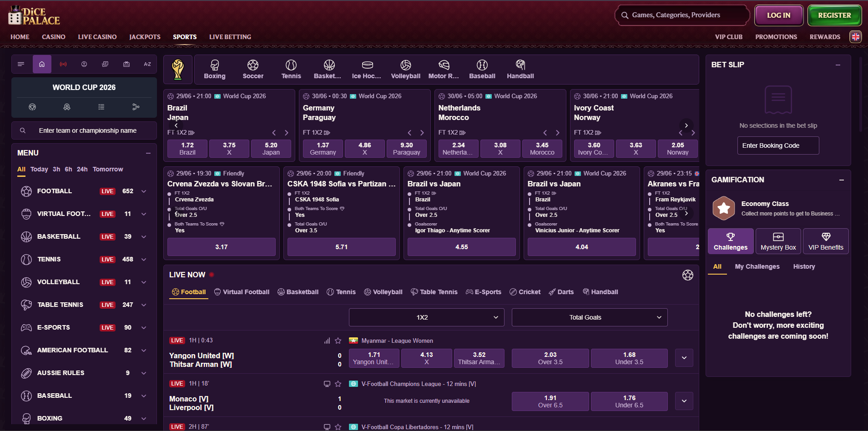This screenshot has height=431, width=868.
Task: Collapse the Gamification panel
Action: [842, 180]
